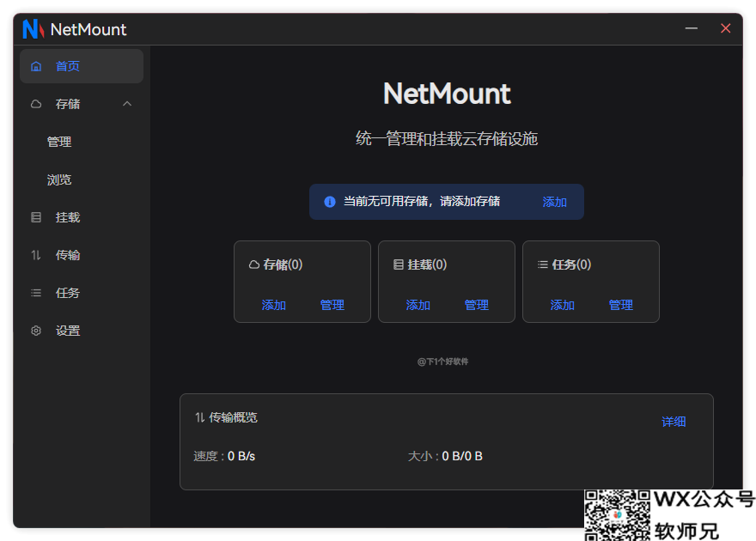Image resolution: width=756 pixels, height=541 pixels.
Task: Open the 挂载 sidebar page
Action: tap(82, 217)
